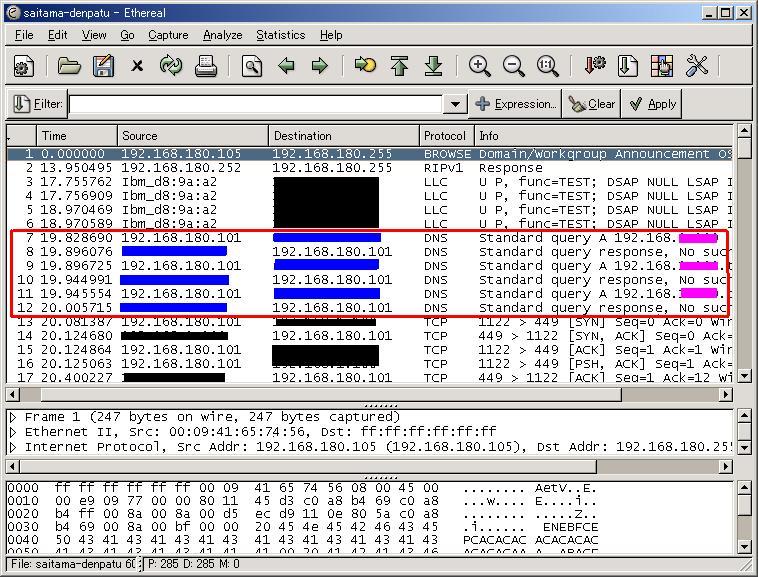Expand the Internet Protocol tree node
The width and height of the screenshot is (758, 577).
click(x=14, y=447)
